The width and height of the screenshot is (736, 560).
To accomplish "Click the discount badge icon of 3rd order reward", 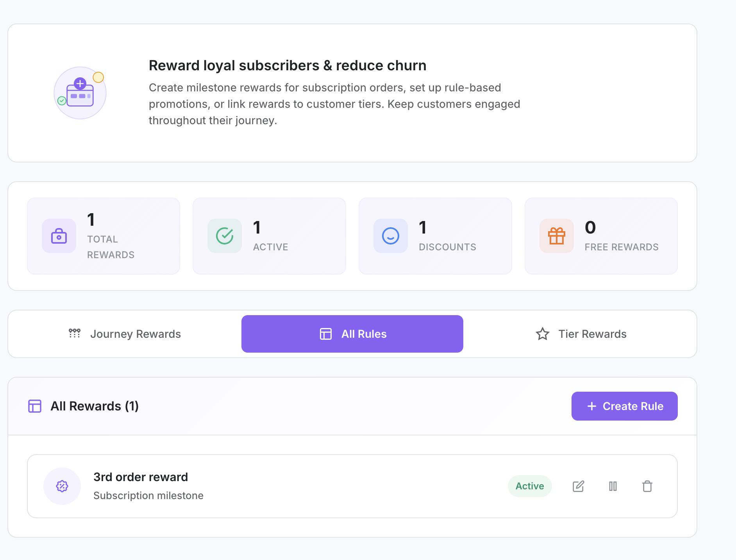I will (62, 486).
